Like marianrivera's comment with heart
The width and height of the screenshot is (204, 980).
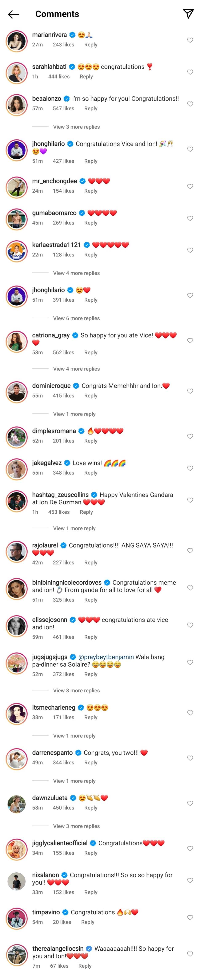tap(190, 40)
